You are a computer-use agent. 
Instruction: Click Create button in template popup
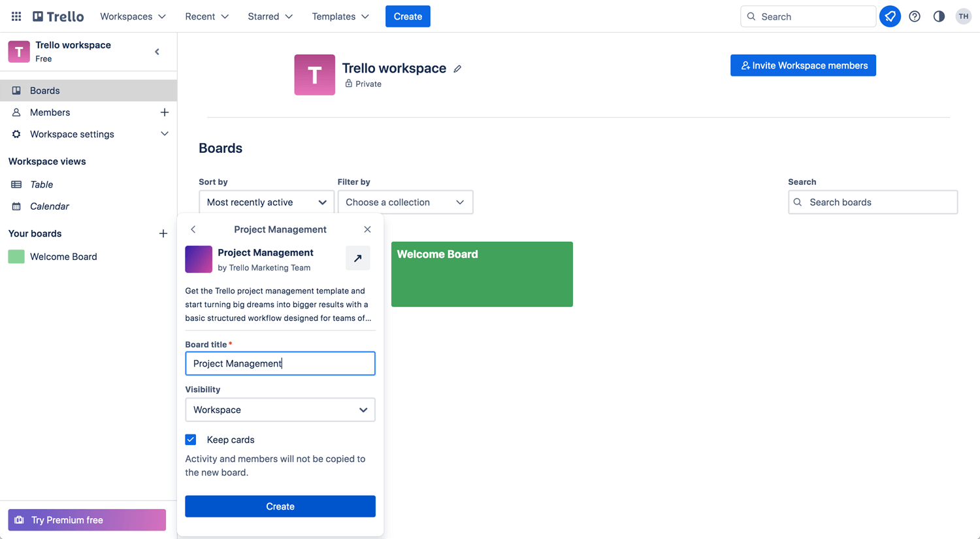tap(280, 506)
